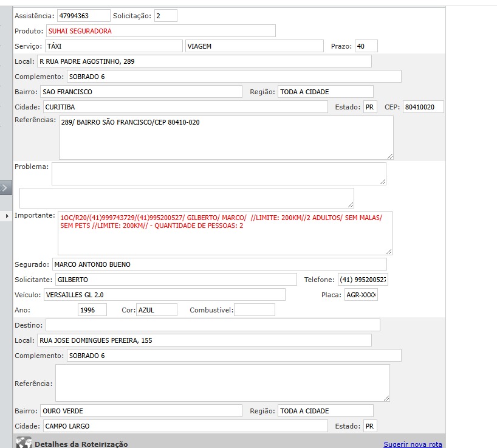Click the origin Complemento field
The height and width of the screenshot is (448, 497).
pyautogui.click(x=235, y=77)
